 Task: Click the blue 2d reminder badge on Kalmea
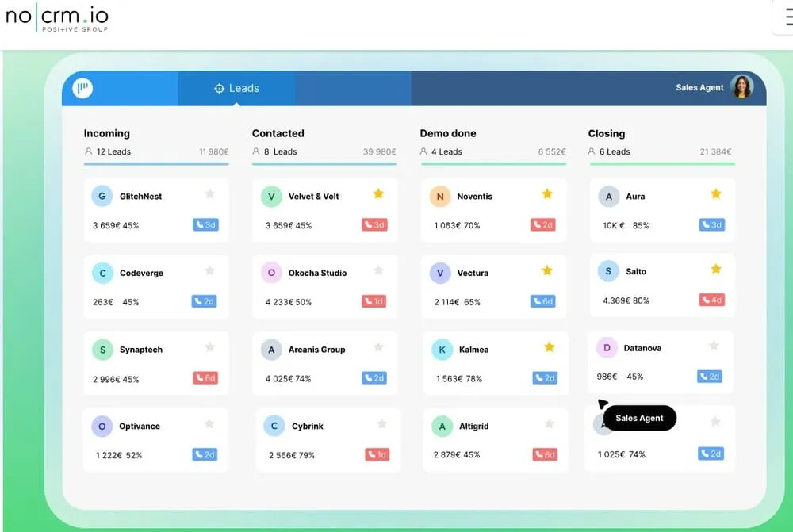pos(545,378)
